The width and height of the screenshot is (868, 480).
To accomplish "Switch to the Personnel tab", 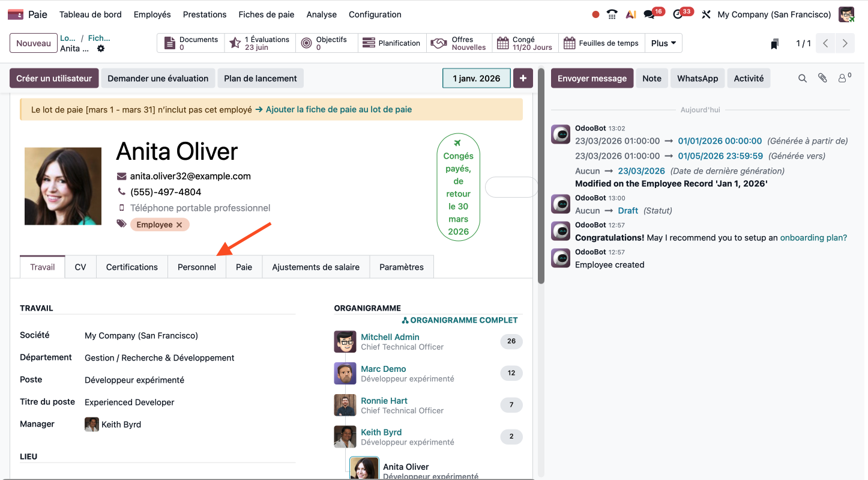I will [x=197, y=267].
